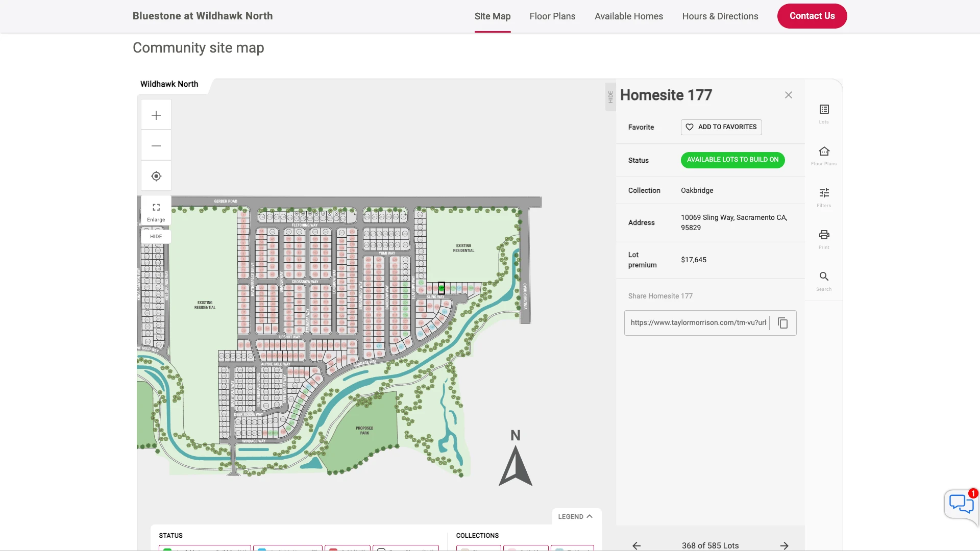The width and height of the screenshot is (980, 551).
Task: Collapse the Legend panel
Action: (x=576, y=516)
